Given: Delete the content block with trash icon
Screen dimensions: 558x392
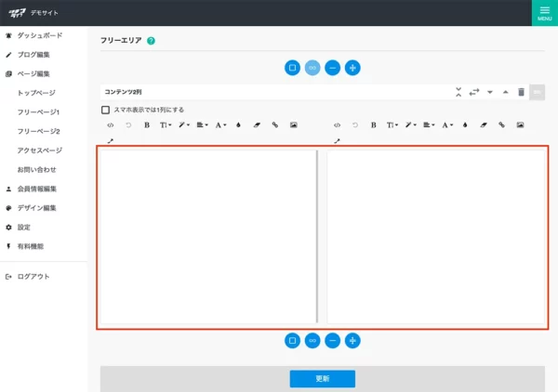Looking at the screenshot, I should pos(521,92).
